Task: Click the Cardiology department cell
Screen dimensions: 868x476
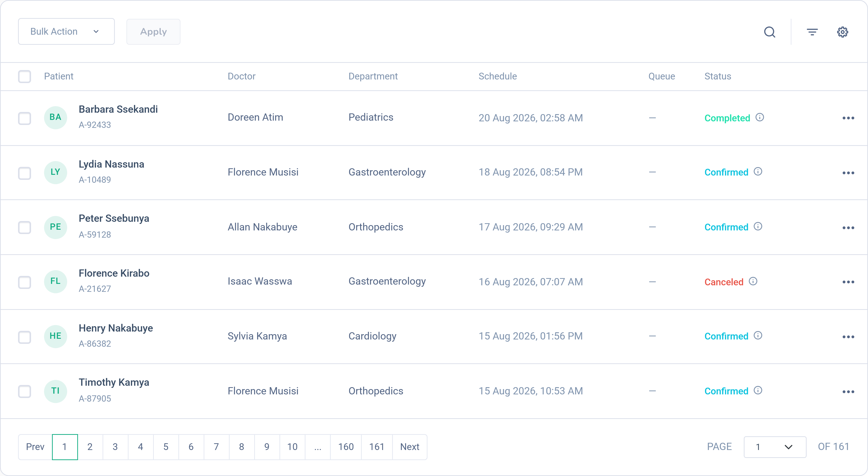Action: [x=372, y=336]
